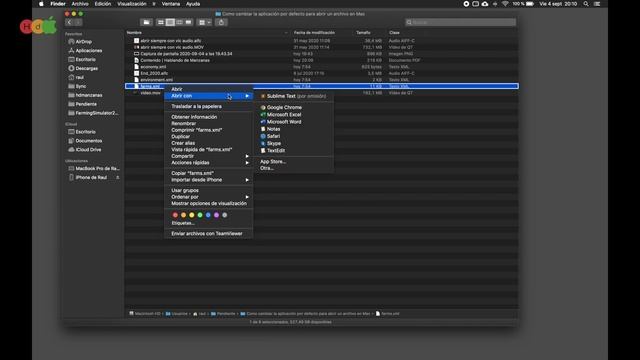Choose Renombrar in the context menu

(x=209, y=124)
